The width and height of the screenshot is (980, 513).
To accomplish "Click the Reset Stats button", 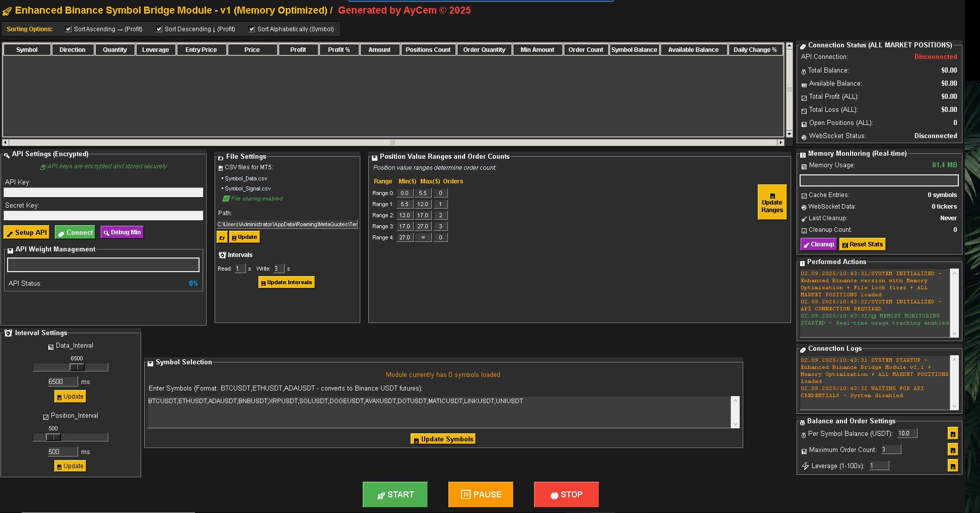I will point(863,244).
